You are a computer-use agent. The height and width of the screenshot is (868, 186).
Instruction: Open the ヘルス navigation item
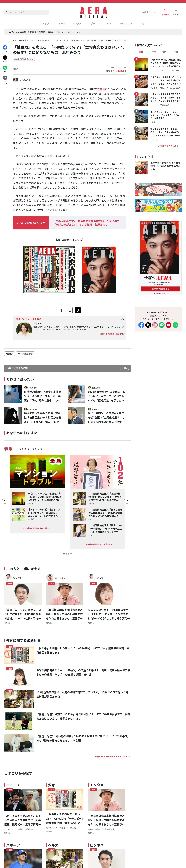pyautogui.click(x=108, y=24)
